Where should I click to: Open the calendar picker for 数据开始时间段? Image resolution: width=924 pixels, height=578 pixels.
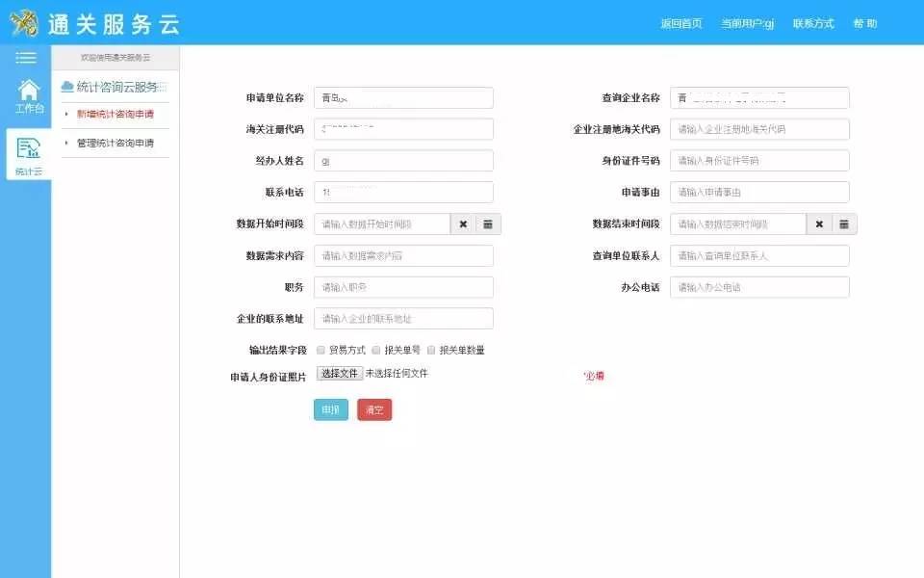487,223
